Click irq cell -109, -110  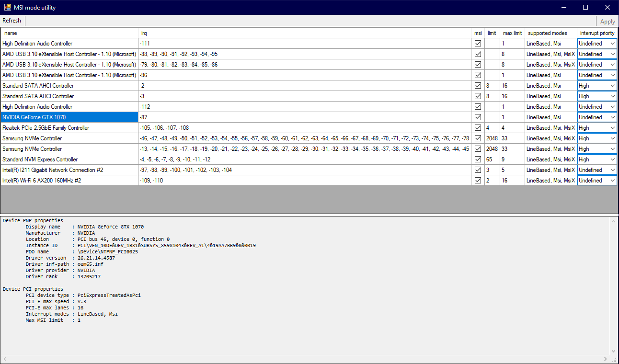[305, 181]
